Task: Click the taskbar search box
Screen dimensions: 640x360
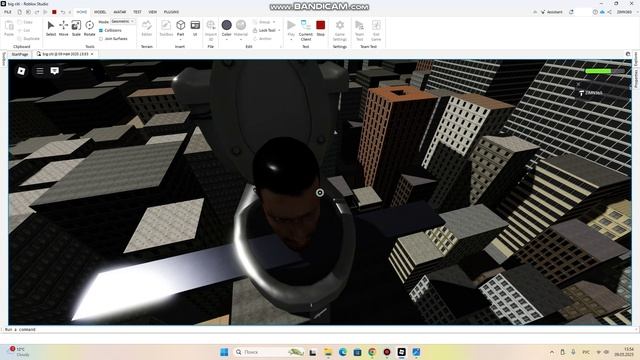Action: (269, 352)
